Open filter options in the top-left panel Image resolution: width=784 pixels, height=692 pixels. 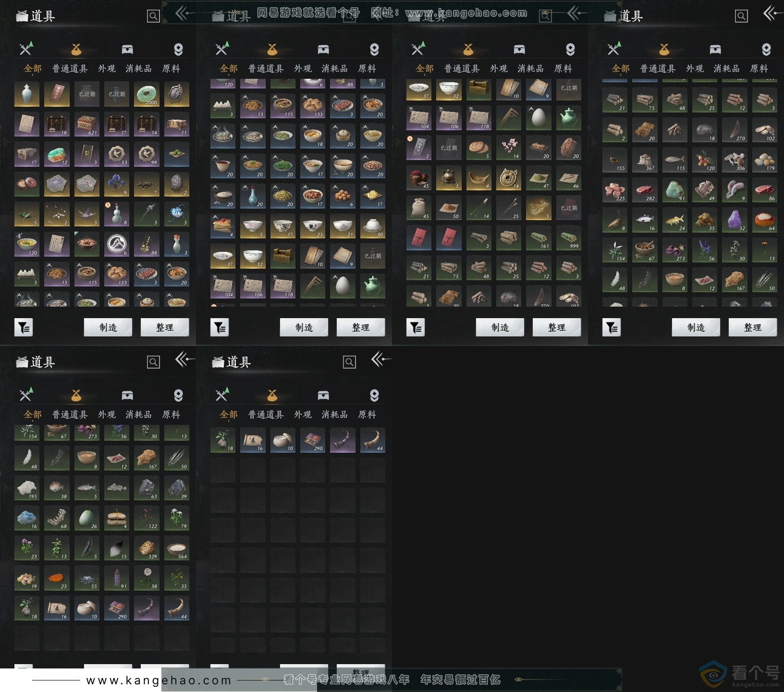(24, 328)
